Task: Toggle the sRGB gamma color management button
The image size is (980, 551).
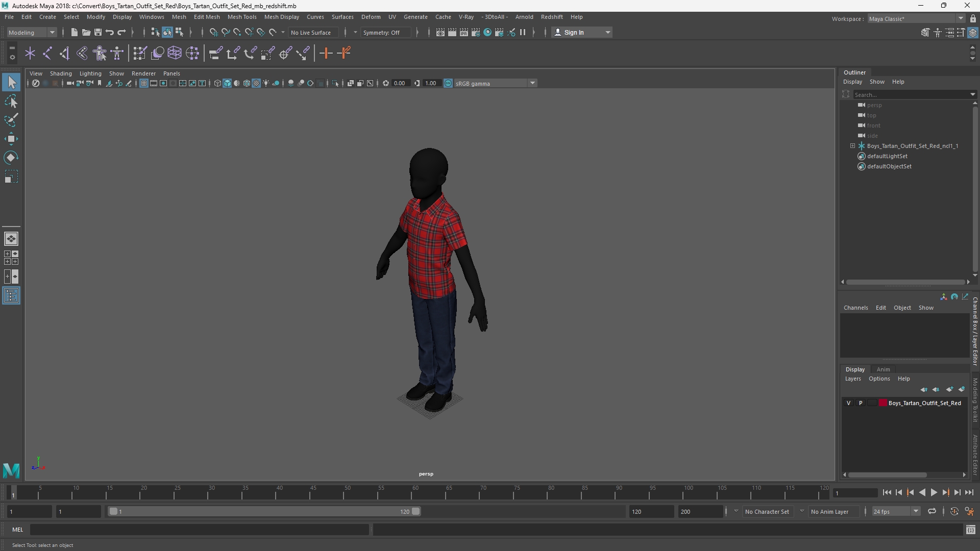Action: click(448, 84)
